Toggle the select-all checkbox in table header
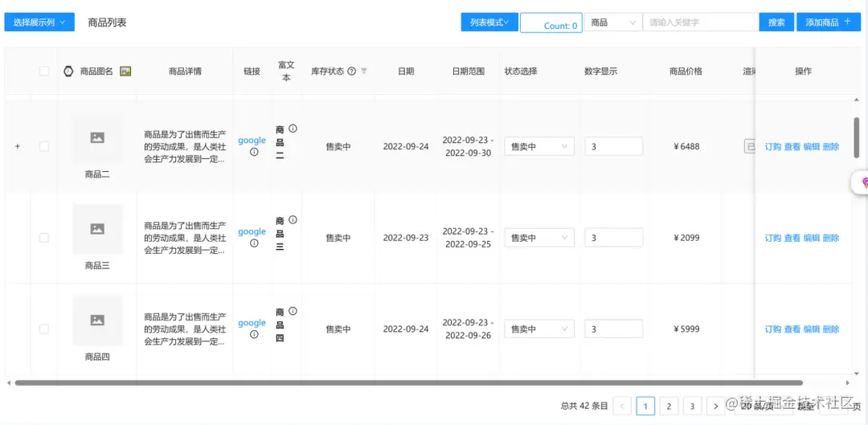 (x=44, y=72)
